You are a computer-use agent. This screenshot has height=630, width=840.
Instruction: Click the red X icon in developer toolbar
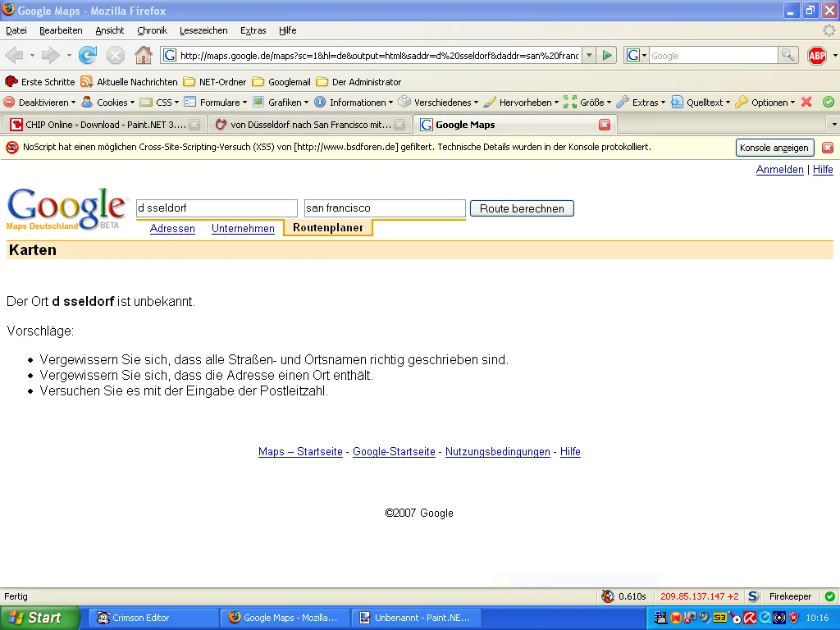click(806, 103)
